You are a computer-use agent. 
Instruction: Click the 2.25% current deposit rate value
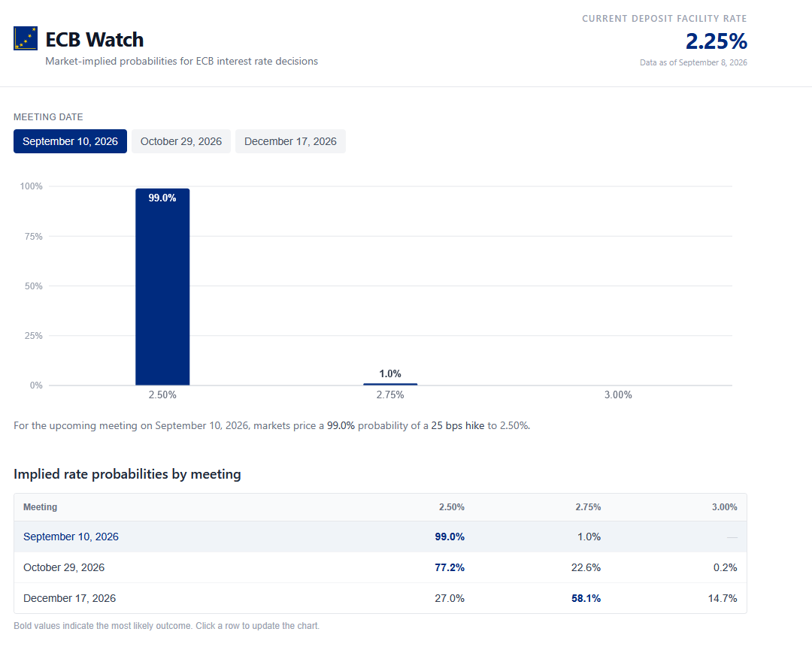click(717, 41)
